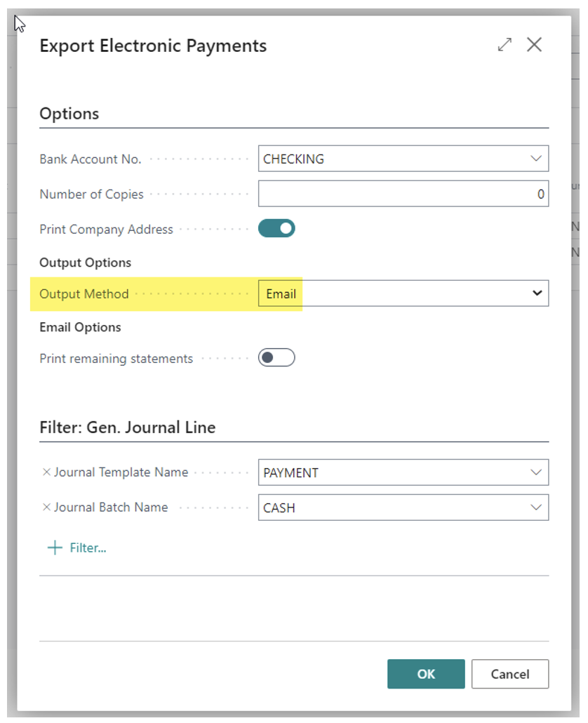Focus the Number of Copies field

(403, 194)
